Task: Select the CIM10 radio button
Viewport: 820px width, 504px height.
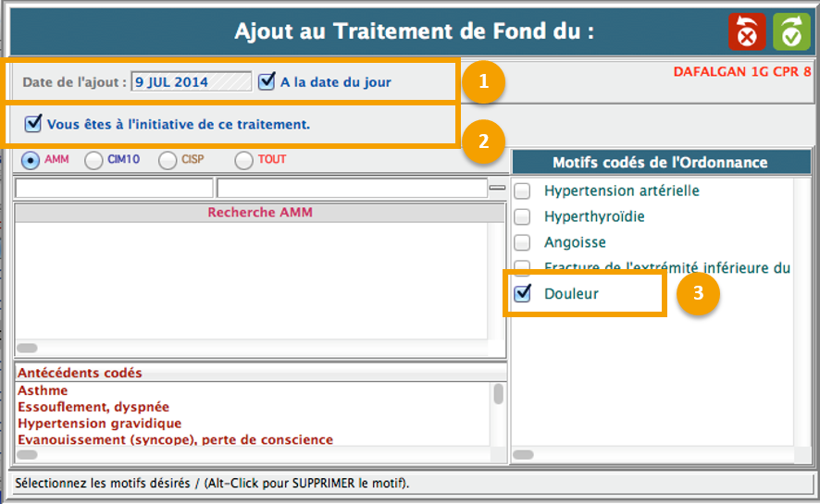Action: pos(93,160)
